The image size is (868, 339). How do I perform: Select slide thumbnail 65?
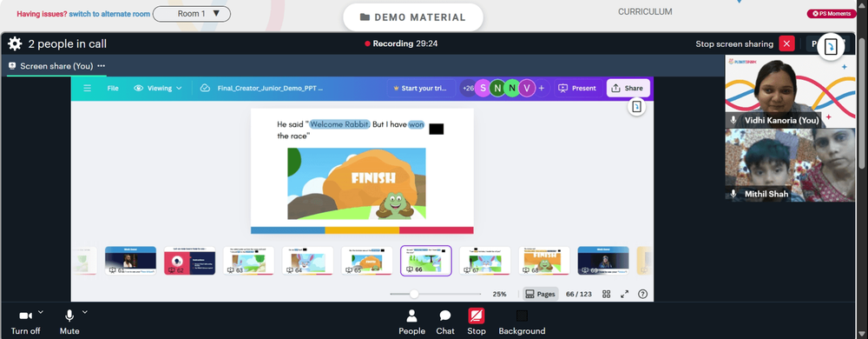coord(367,261)
